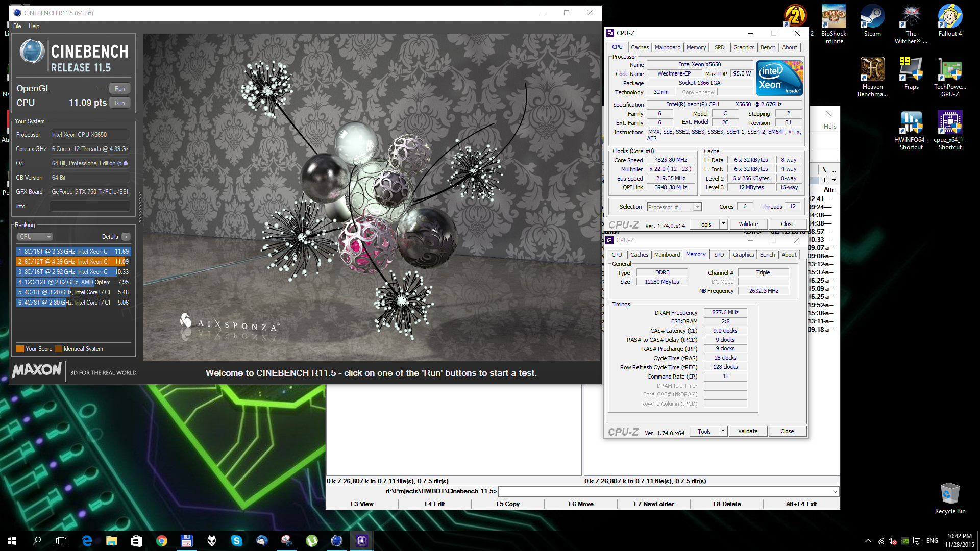This screenshot has height=551, width=980.
Task: Open File Explorer from taskbar
Action: point(112,541)
